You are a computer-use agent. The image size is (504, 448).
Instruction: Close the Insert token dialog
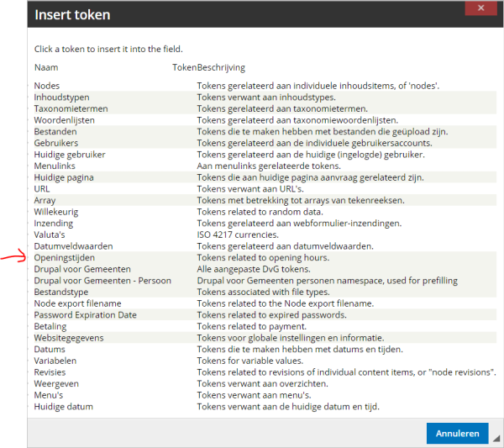480,8
